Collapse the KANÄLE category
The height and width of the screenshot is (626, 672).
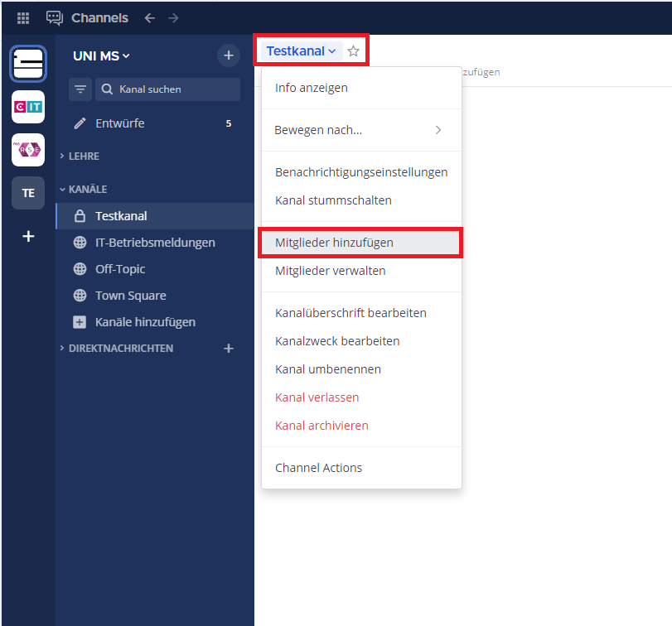tap(87, 190)
